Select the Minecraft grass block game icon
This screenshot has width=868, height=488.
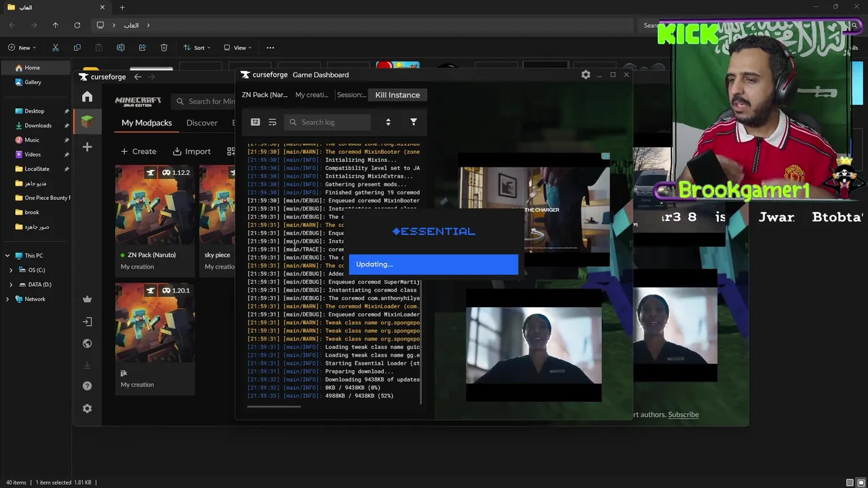[87, 122]
